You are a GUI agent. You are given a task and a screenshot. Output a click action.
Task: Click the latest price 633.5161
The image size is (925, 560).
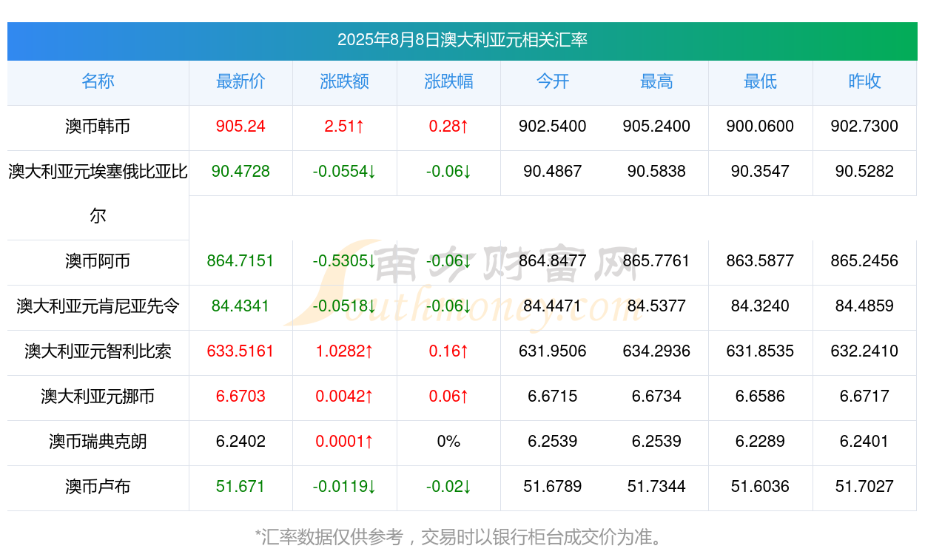tap(240, 351)
